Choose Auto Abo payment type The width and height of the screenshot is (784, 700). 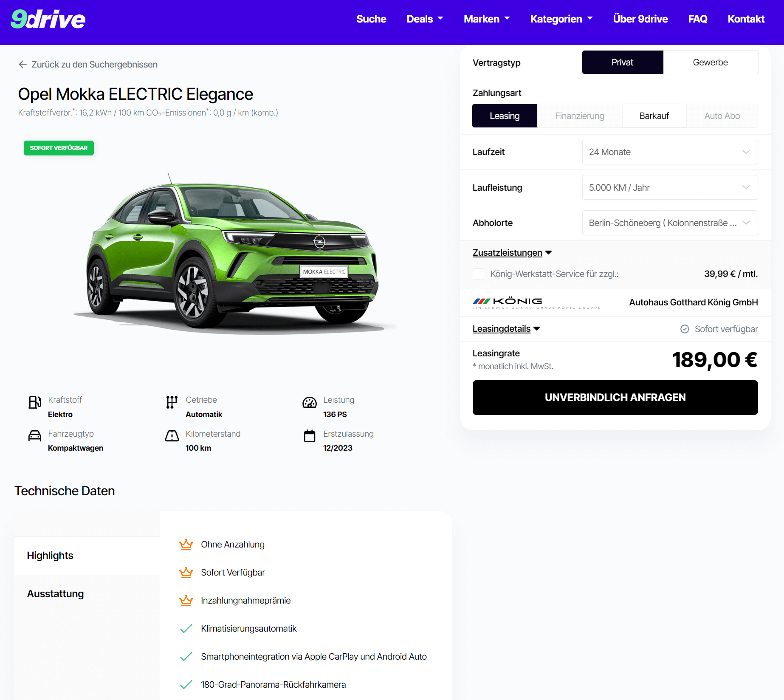[x=722, y=116]
